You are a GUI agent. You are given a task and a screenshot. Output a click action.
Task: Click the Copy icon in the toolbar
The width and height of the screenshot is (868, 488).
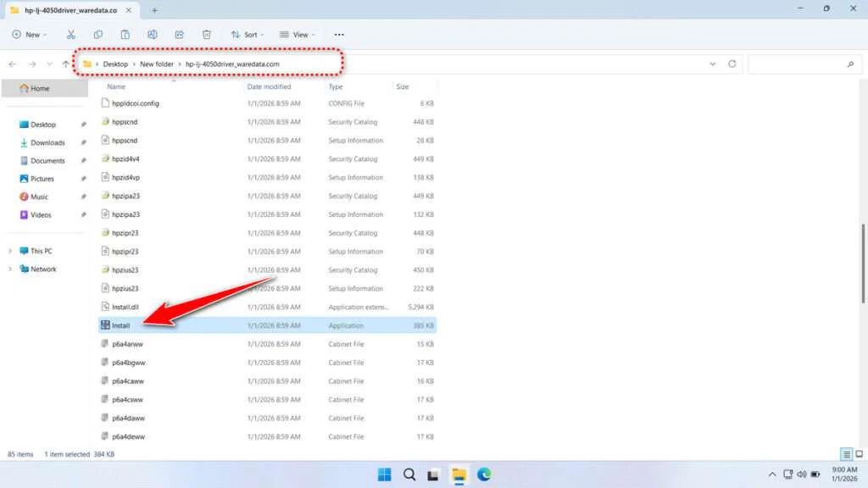[98, 35]
